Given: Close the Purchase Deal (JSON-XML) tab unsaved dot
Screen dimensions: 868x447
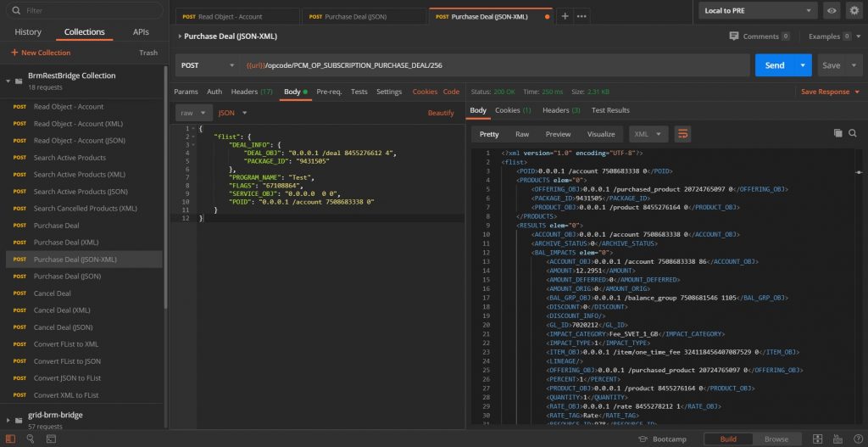Looking at the screenshot, I should point(548,17).
